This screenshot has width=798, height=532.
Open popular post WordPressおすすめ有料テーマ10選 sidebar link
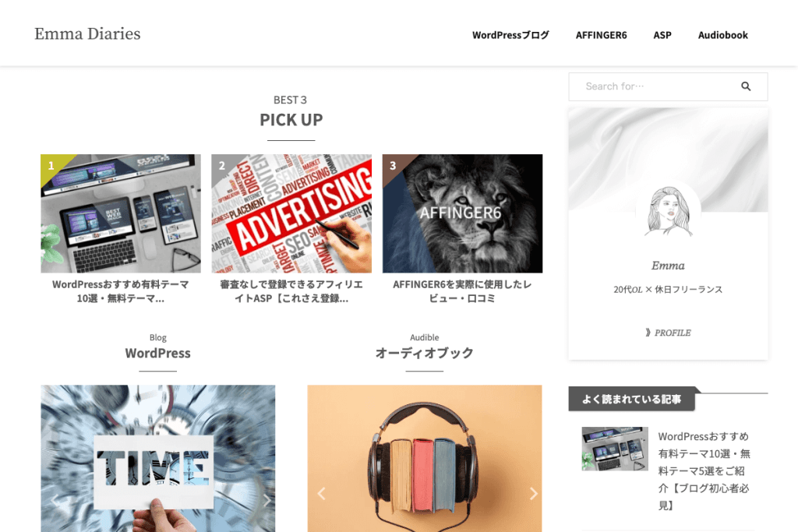[704, 470]
